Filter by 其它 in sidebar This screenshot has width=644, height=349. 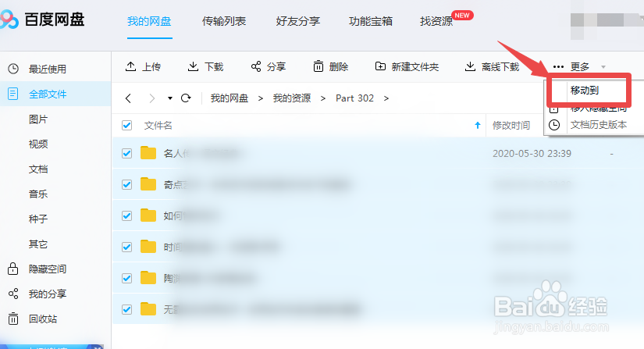pyautogui.click(x=38, y=244)
